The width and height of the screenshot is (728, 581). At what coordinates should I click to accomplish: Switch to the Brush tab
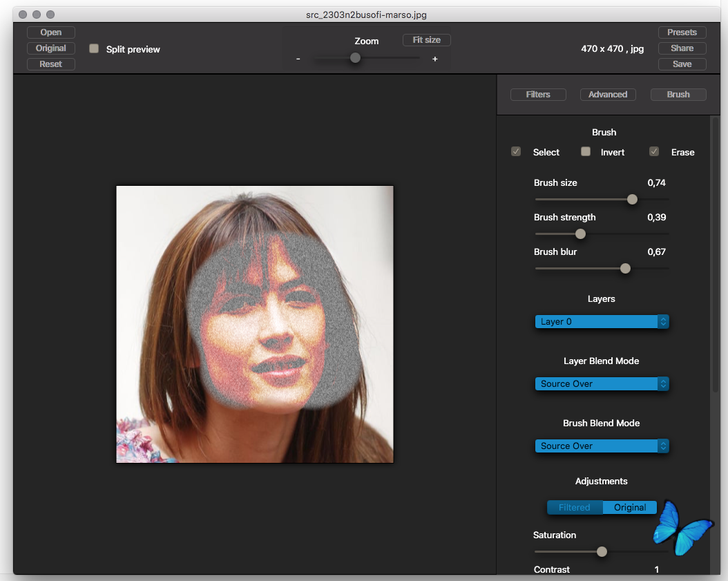click(x=678, y=95)
